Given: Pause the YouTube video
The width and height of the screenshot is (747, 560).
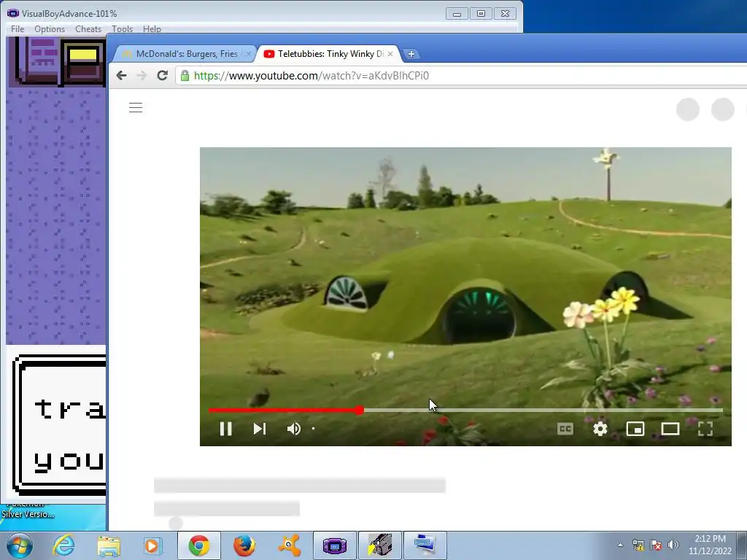Looking at the screenshot, I should [226, 429].
